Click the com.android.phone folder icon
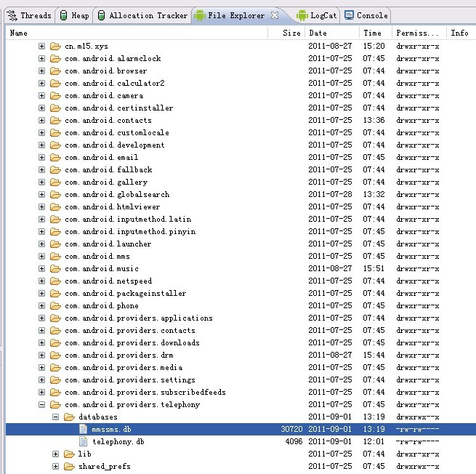Viewport: 476px width, 474px height. click(55, 305)
